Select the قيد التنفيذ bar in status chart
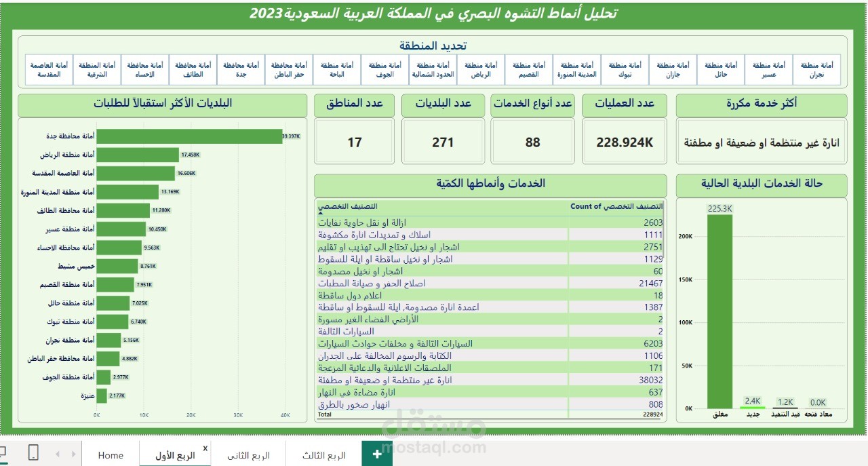Viewport: 868px width, 466px height. pyautogui.click(x=785, y=408)
